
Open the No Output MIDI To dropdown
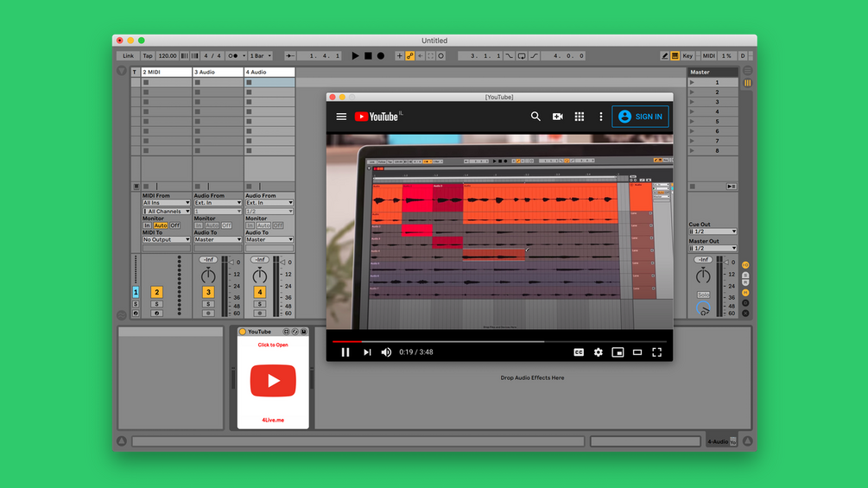[x=166, y=239]
